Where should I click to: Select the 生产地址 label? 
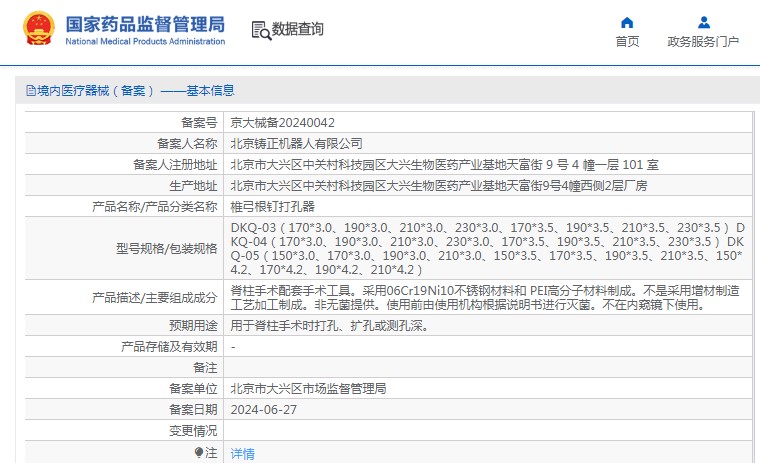(193, 186)
